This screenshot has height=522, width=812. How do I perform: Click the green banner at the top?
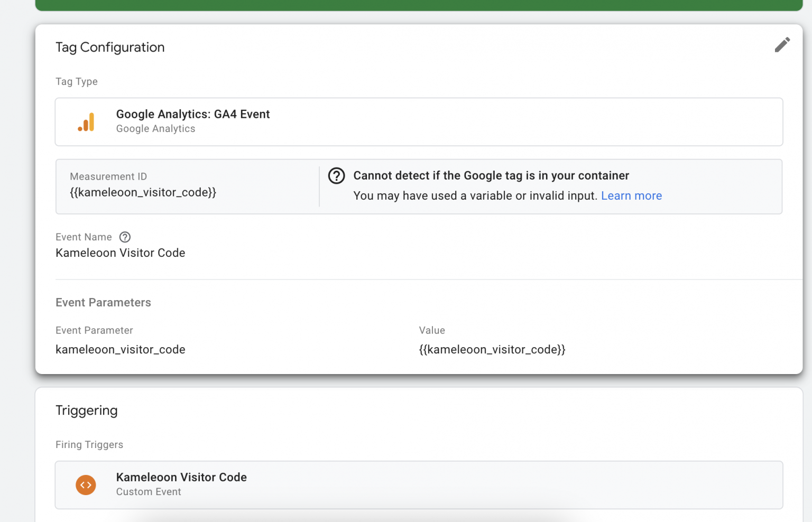(419, 5)
